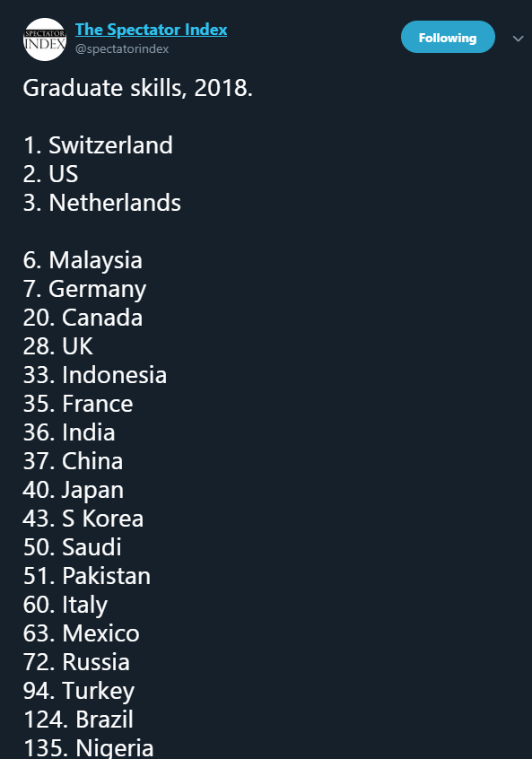Screen dimensions: 532x759
Task: Select the '1. Switzerland' line
Action: tap(98, 145)
